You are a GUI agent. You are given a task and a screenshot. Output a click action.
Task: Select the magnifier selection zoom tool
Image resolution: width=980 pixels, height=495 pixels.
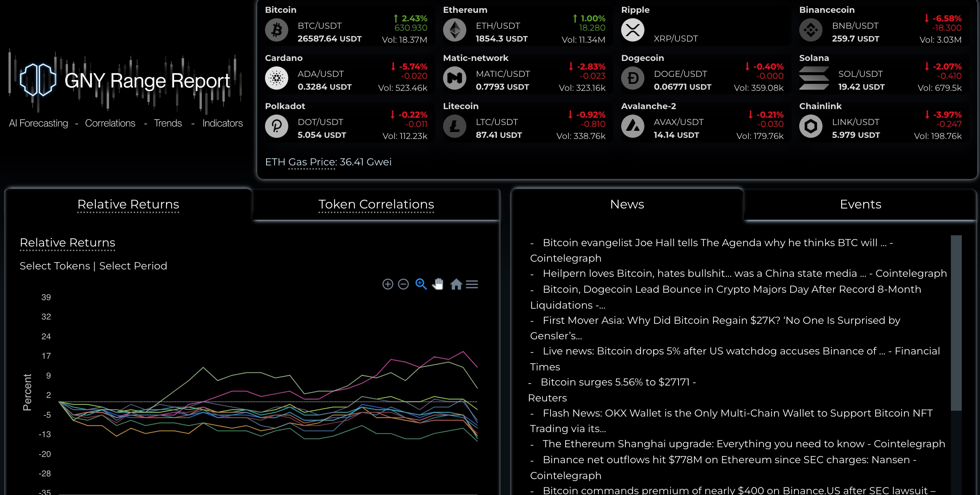[x=421, y=284]
